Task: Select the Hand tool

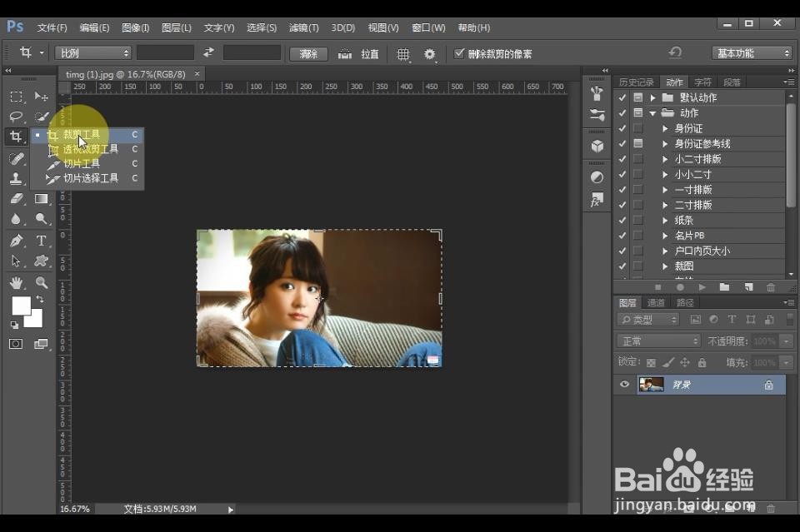Action: point(16,282)
